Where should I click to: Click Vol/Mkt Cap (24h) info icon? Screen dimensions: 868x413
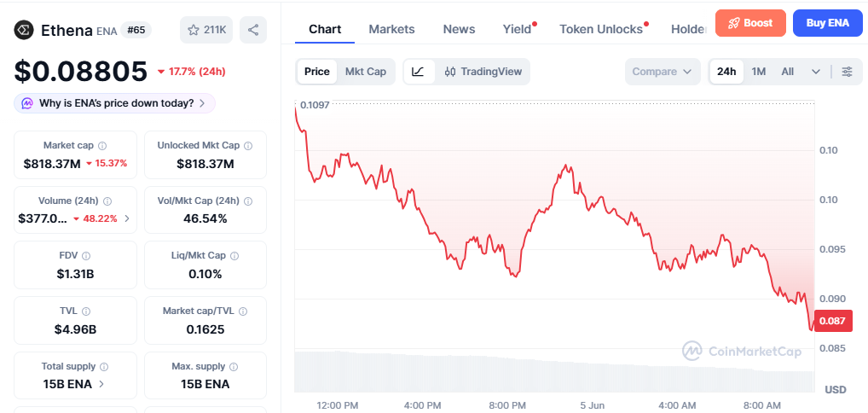pos(249,201)
